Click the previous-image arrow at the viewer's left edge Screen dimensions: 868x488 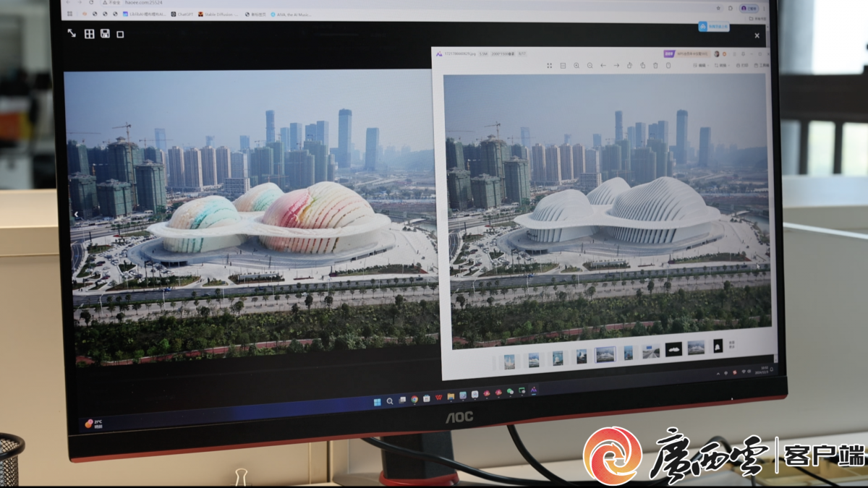click(75, 214)
